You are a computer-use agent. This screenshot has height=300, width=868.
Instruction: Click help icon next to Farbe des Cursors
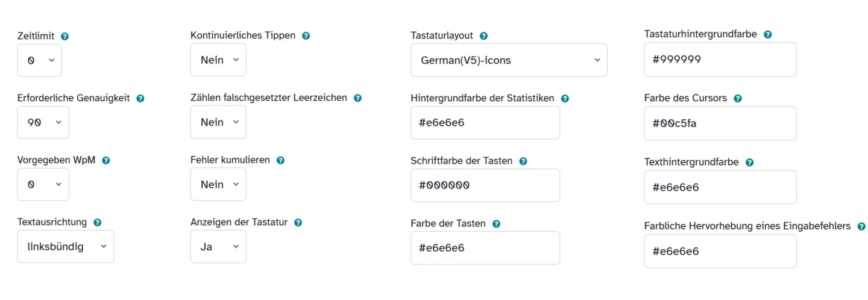coord(738,98)
